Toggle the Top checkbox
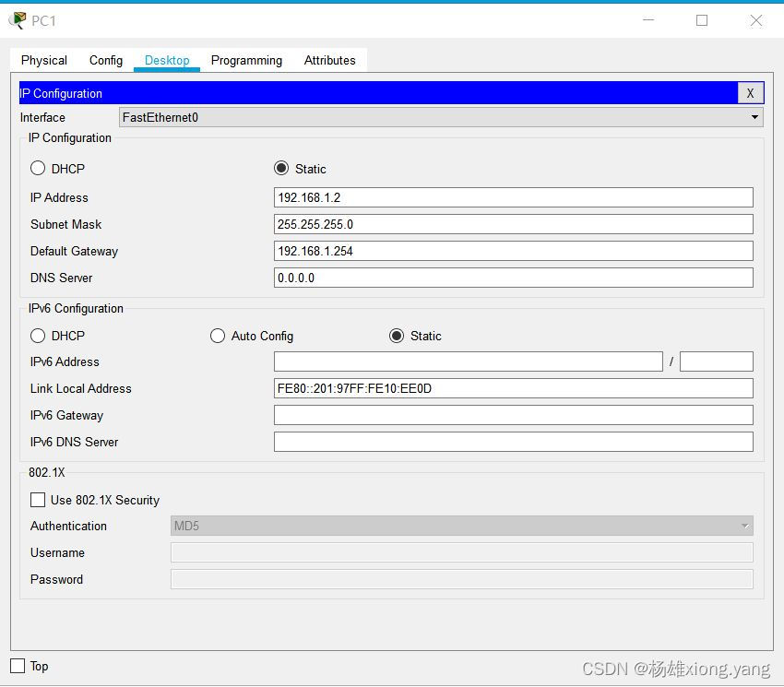Screen dimensions: 784x687 click(18, 666)
